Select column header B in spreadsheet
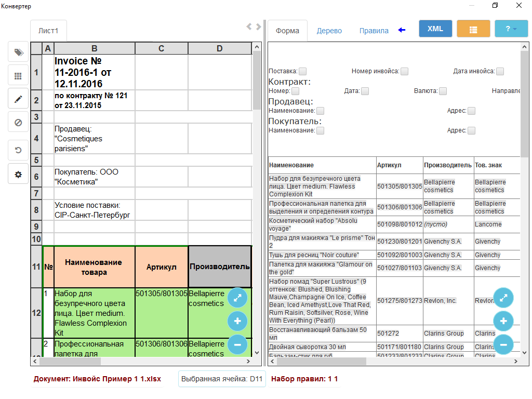The width and height of the screenshot is (532, 399). 95,48
